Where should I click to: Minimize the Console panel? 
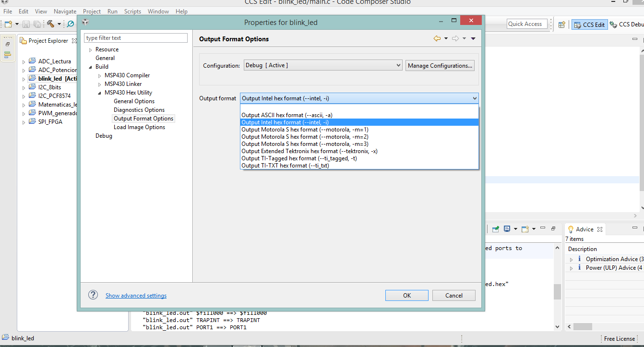(x=543, y=228)
